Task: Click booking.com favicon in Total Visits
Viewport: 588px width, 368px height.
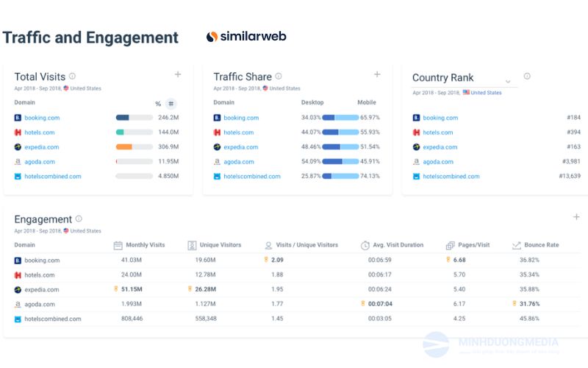Action: coord(18,118)
